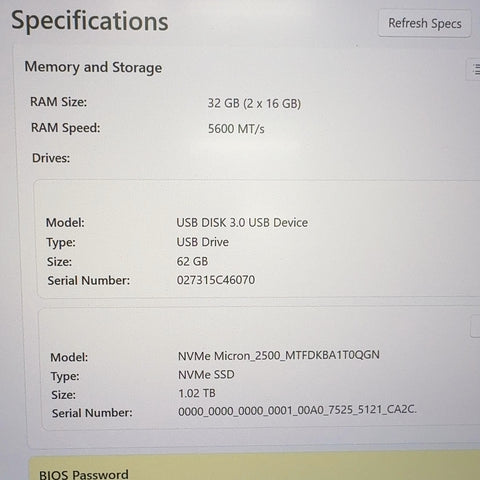Click the Refresh Specs button

click(x=424, y=23)
